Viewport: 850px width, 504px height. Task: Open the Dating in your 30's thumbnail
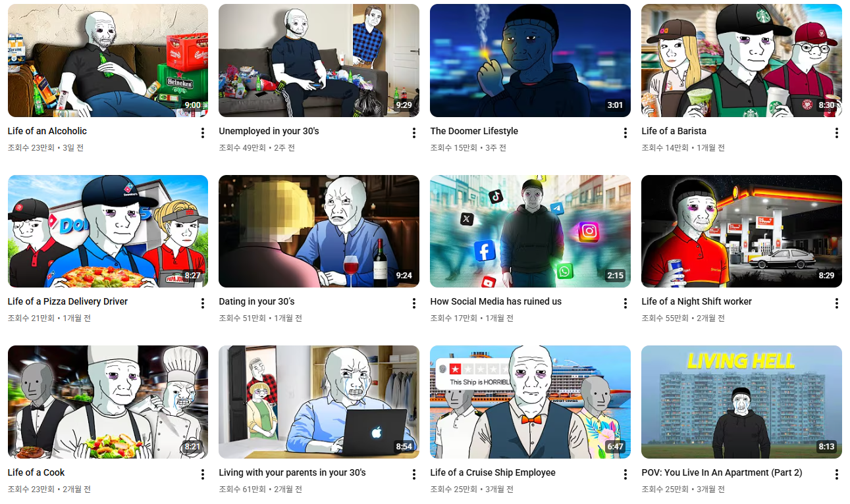click(x=319, y=231)
